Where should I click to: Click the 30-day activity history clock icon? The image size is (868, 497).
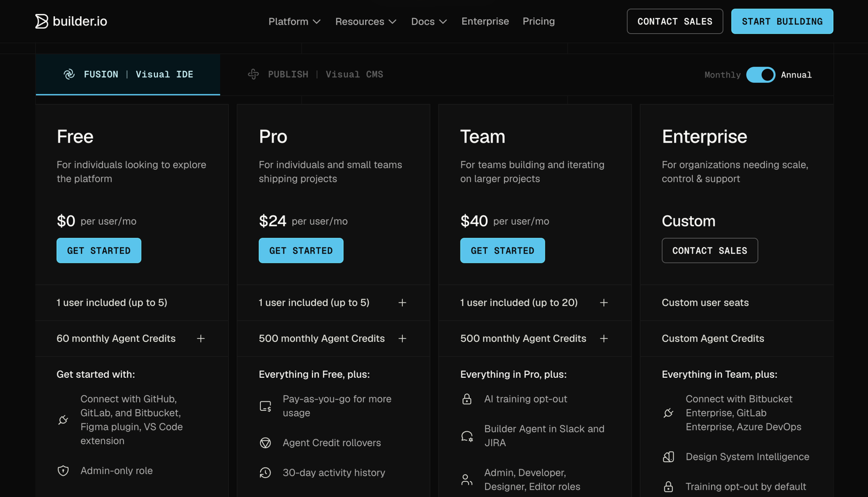[265, 473]
